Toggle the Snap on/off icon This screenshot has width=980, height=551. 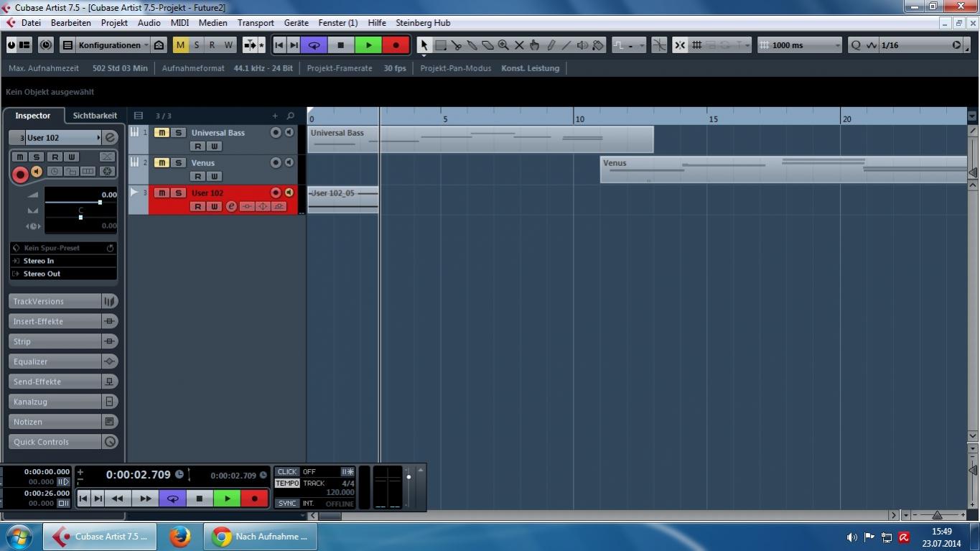coord(680,45)
